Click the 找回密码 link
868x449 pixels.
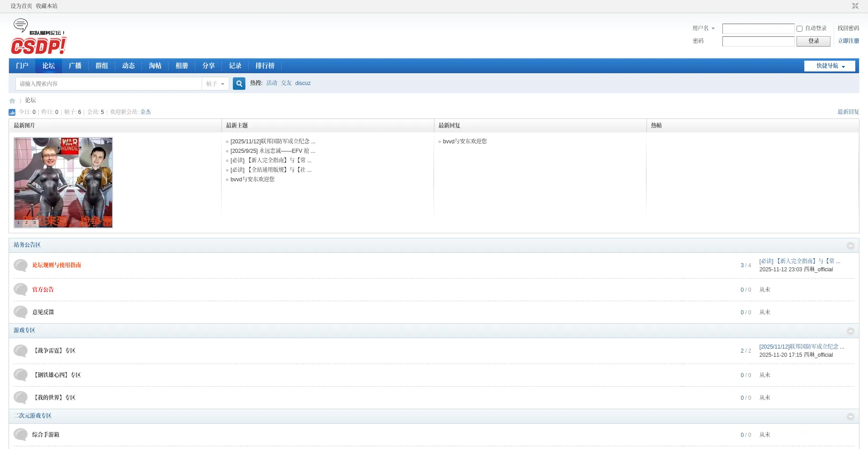click(848, 28)
